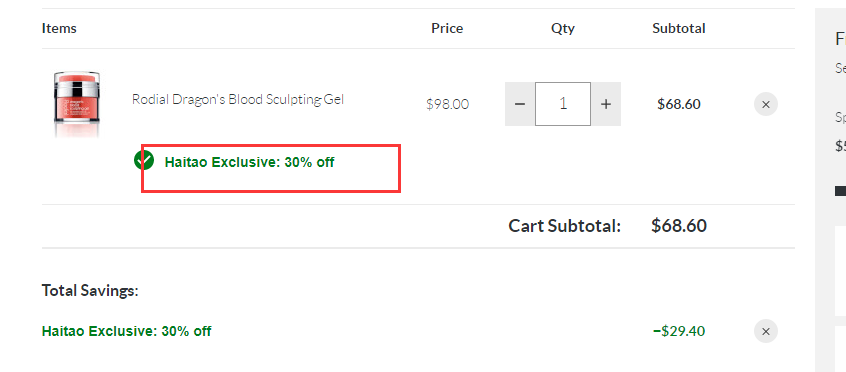
Task: Click the item subtotal $68.60 in the product row
Action: pos(679,104)
